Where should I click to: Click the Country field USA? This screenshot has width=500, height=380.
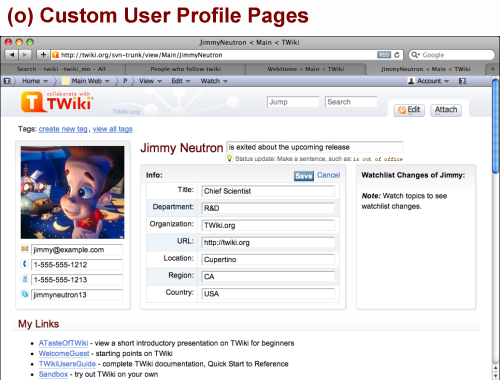tap(268, 294)
